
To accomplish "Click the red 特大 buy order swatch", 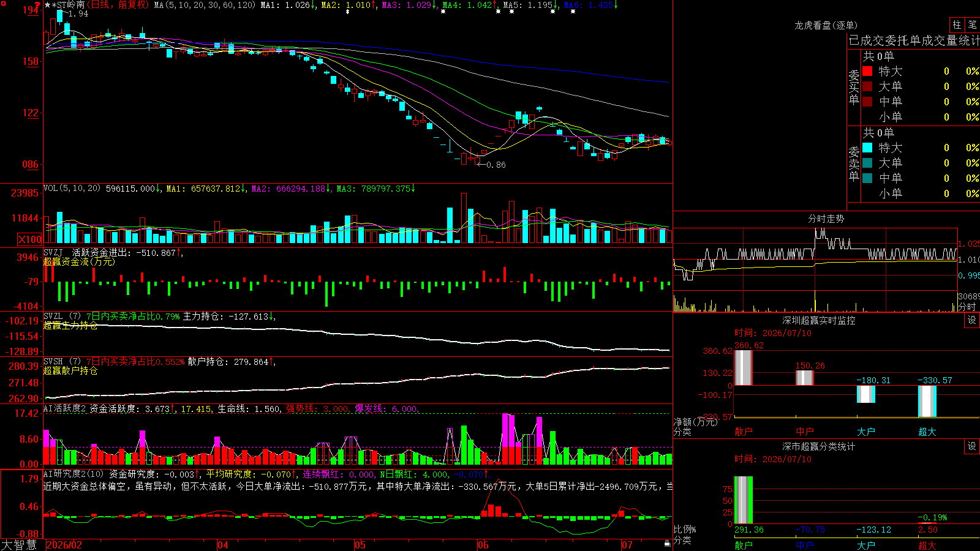I will coord(867,71).
